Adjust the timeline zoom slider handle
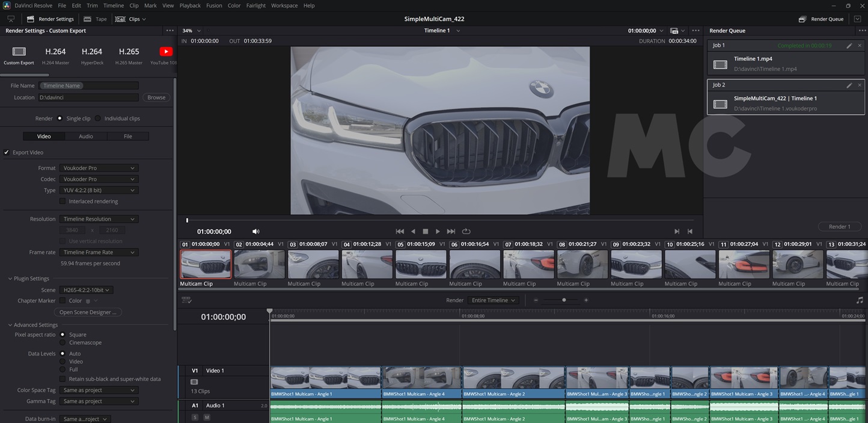The image size is (868, 423). [x=564, y=300]
